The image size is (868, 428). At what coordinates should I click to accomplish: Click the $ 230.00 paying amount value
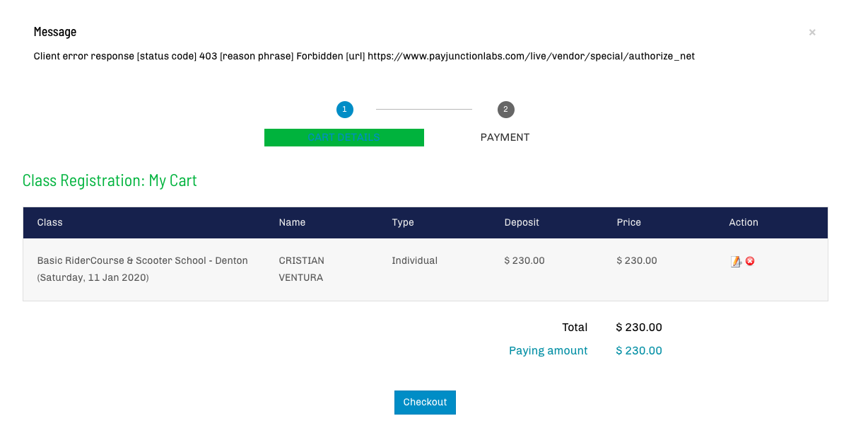click(639, 351)
